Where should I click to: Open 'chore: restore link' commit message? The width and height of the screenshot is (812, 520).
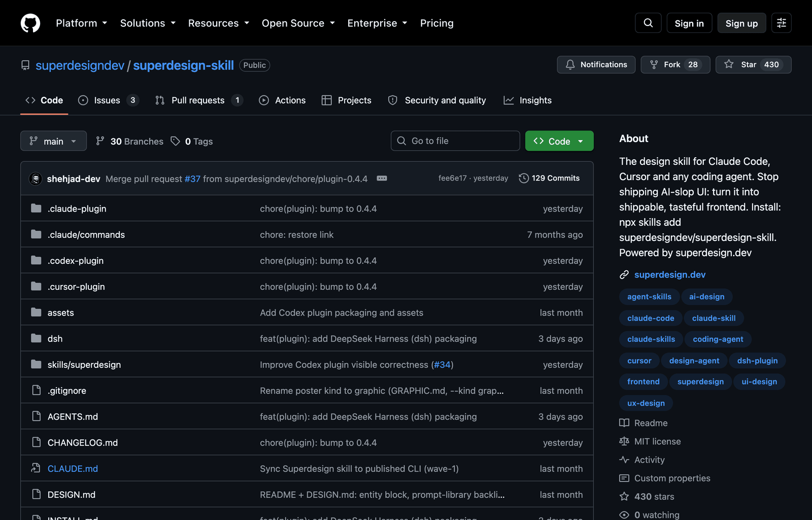[297, 235]
